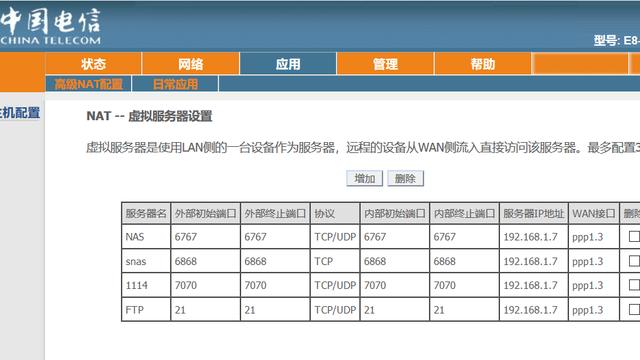Select the 应用 tab

click(288, 64)
